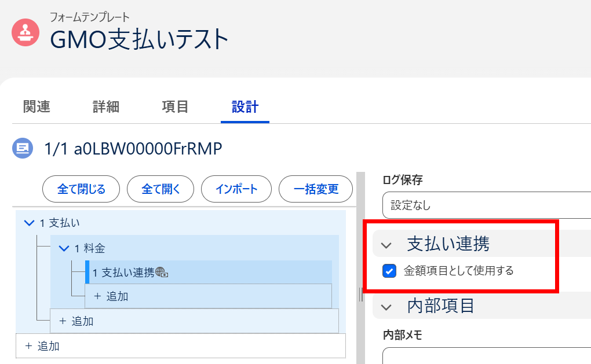Image resolution: width=591 pixels, height=364 pixels.
Task: Switch to the 関連 tab
Action: [x=37, y=107]
